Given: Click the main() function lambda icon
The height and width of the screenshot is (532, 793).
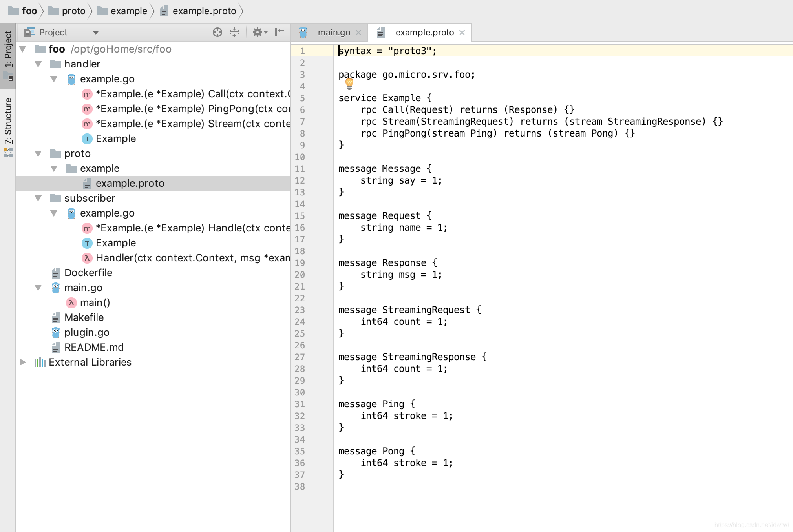Looking at the screenshot, I should pyautogui.click(x=71, y=302).
